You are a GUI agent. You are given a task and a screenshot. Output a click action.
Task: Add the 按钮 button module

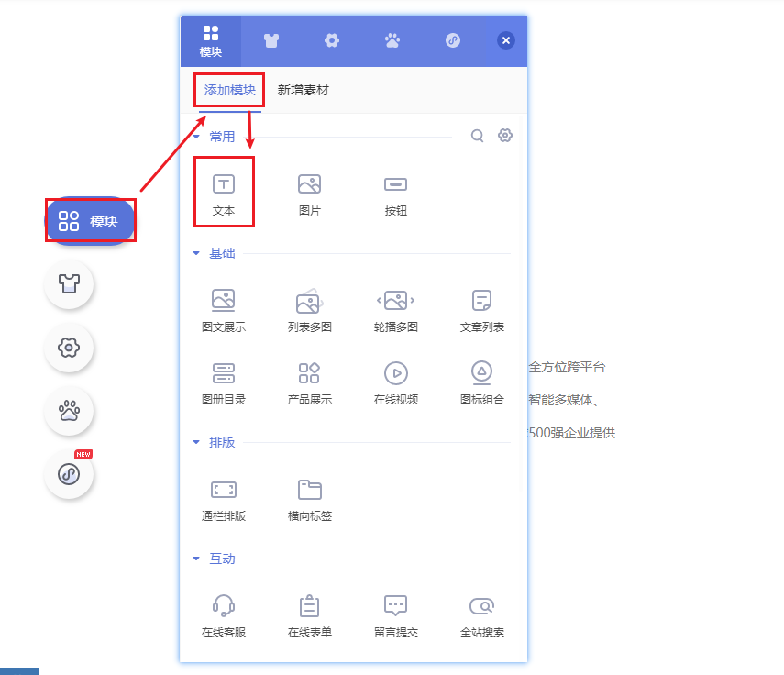point(395,195)
